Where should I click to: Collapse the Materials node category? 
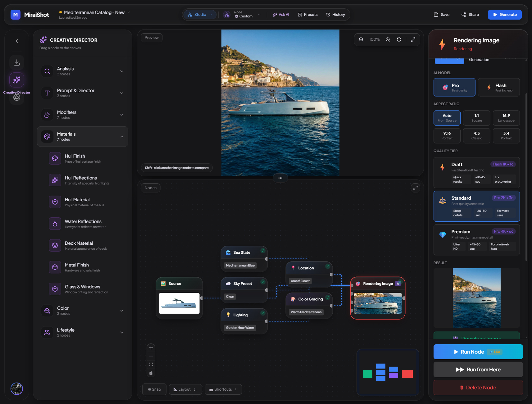point(82,136)
